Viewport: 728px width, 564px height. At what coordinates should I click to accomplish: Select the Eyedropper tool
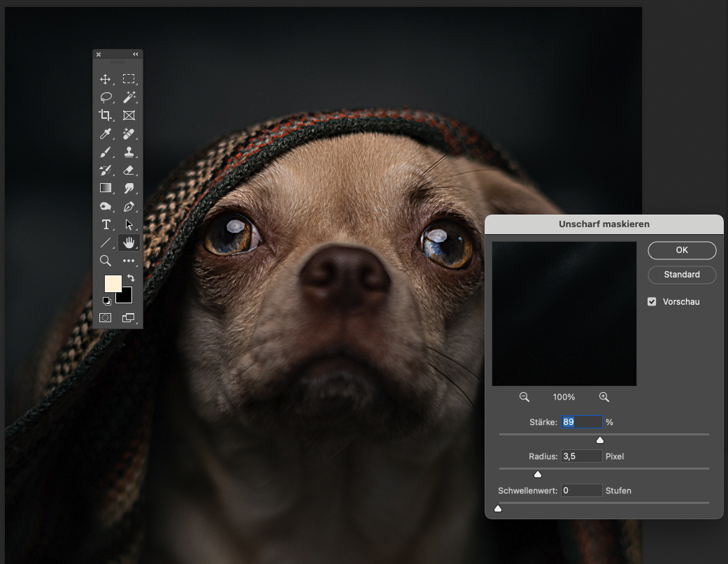click(x=106, y=134)
